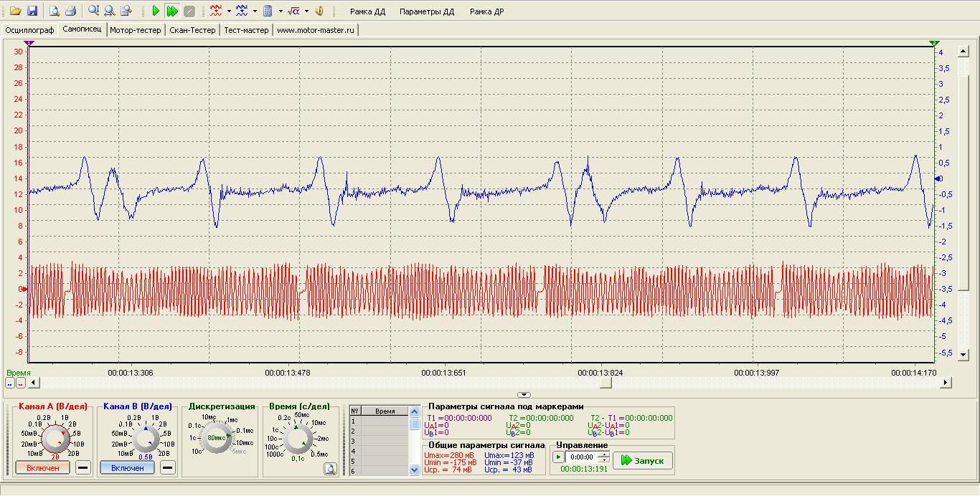Click the small play button in Управление

[558, 457]
